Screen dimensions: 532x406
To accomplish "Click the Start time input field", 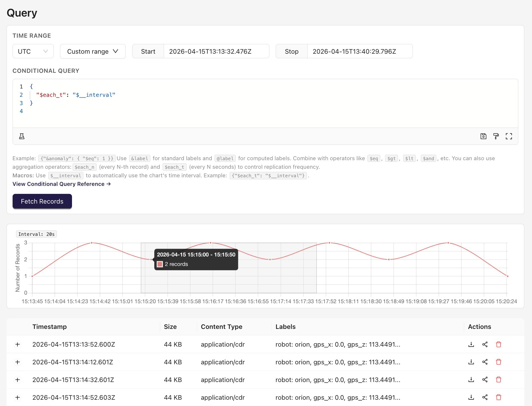I will (216, 51).
